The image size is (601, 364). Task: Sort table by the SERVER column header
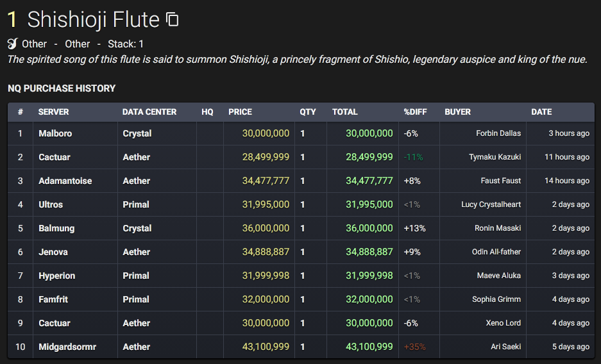53,112
